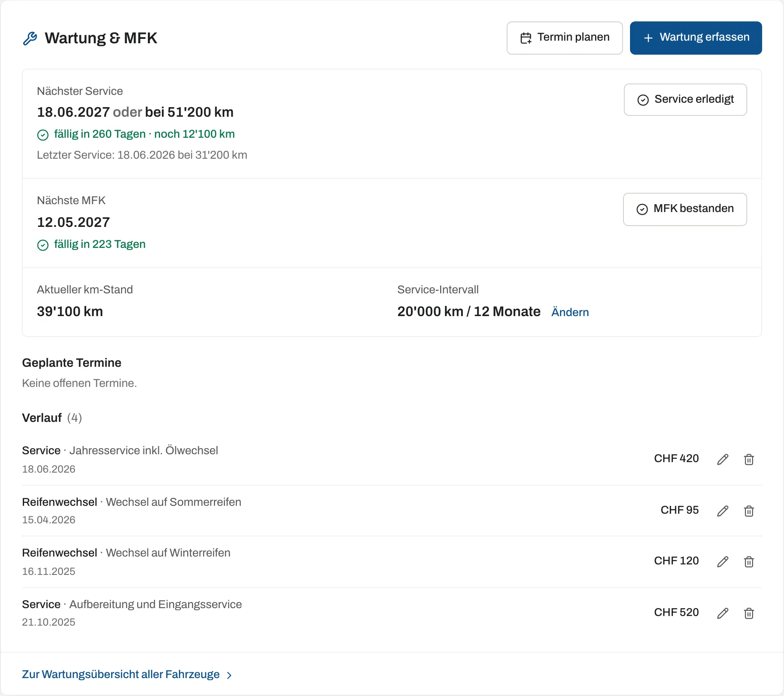Click Letzter Service: 18.06.2026 line
Viewport: 784px width, 696px height.
(x=142, y=155)
